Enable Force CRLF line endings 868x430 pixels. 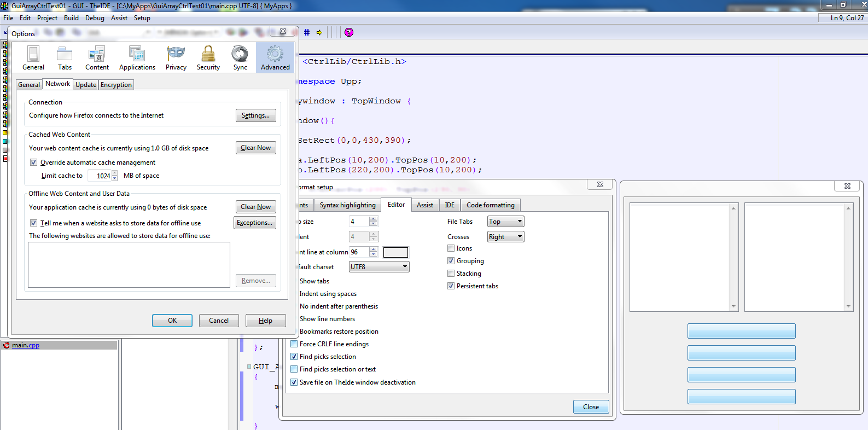click(294, 344)
